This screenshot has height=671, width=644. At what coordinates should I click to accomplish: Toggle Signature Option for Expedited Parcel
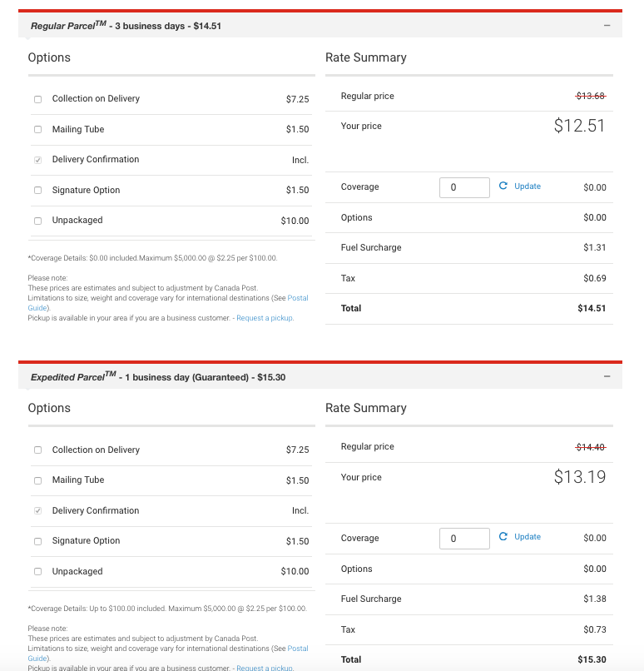[37, 541]
